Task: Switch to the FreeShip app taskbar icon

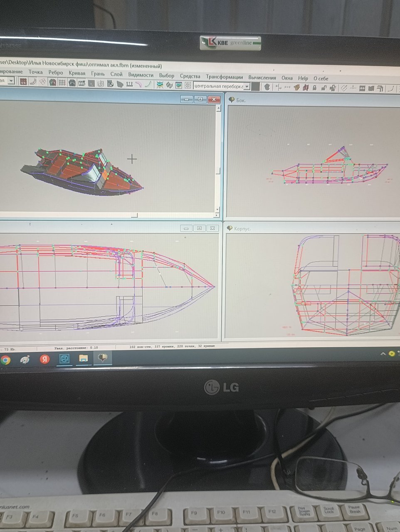Action: [102, 358]
